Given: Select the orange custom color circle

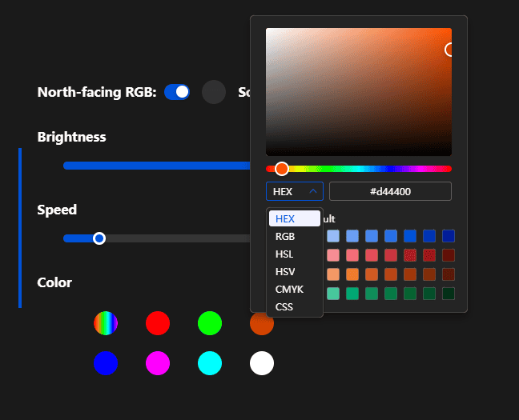Looking at the screenshot, I should [x=262, y=324].
